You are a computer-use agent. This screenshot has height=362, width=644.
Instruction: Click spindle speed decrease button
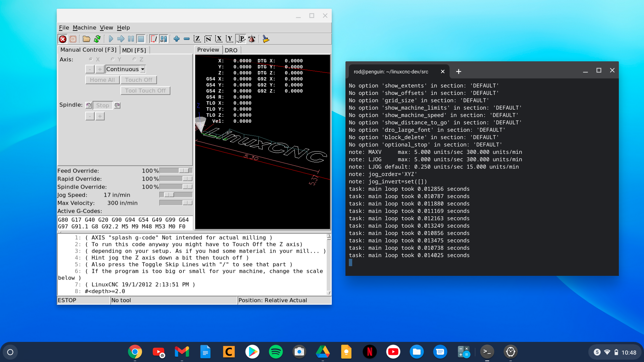pos(90,116)
